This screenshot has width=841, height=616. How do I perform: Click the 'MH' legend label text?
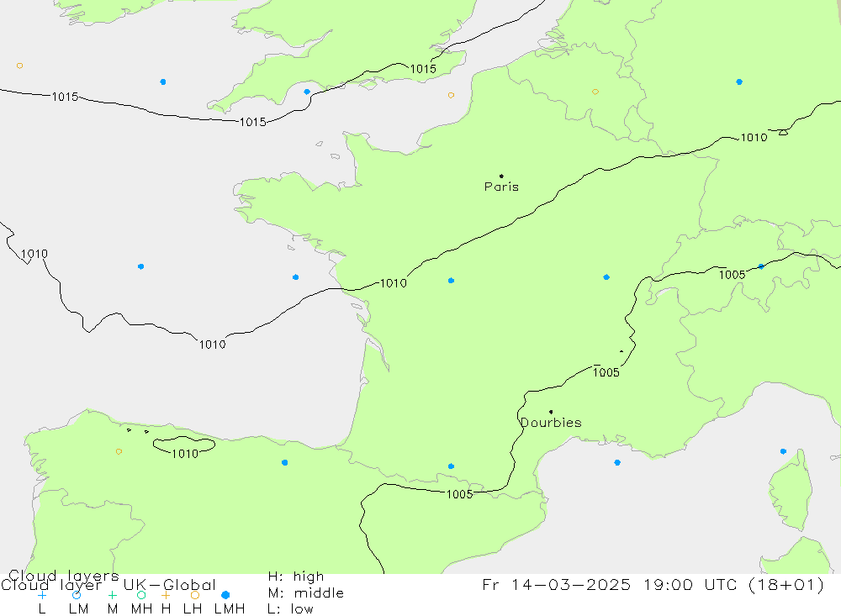[x=141, y=609]
